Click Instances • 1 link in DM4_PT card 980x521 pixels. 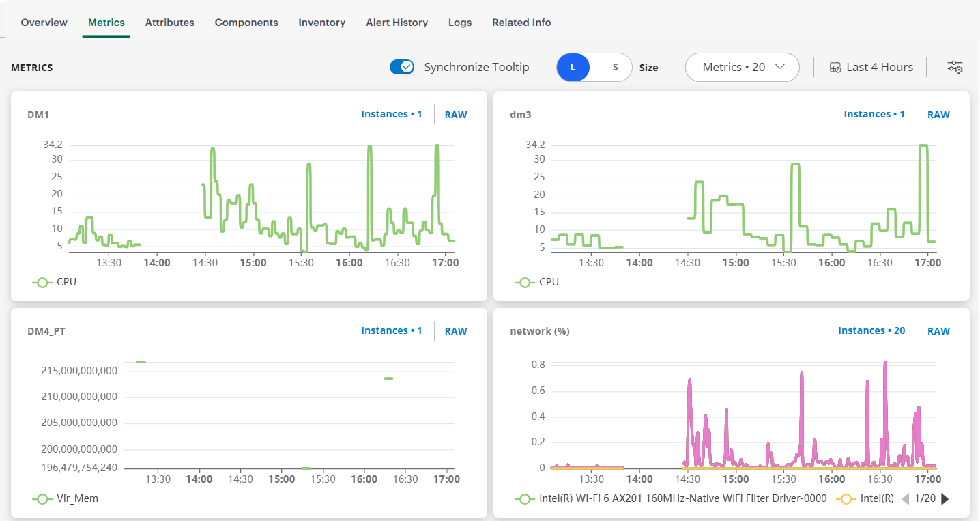click(x=392, y=330)
